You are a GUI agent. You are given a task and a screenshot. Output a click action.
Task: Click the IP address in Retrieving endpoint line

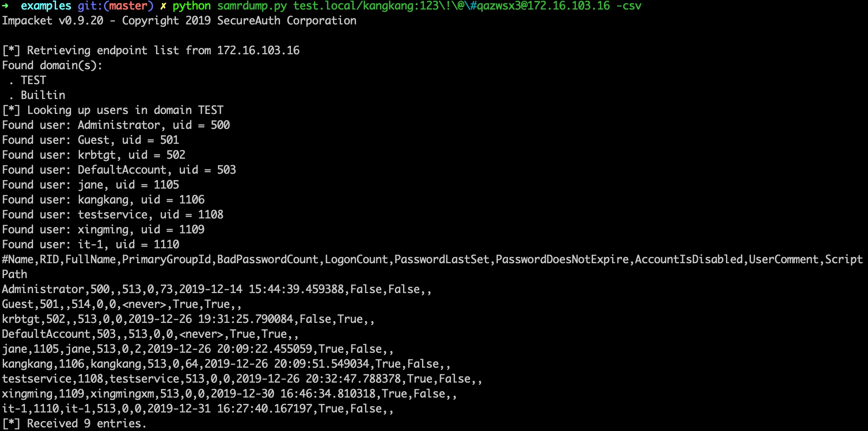pos(258,51)
